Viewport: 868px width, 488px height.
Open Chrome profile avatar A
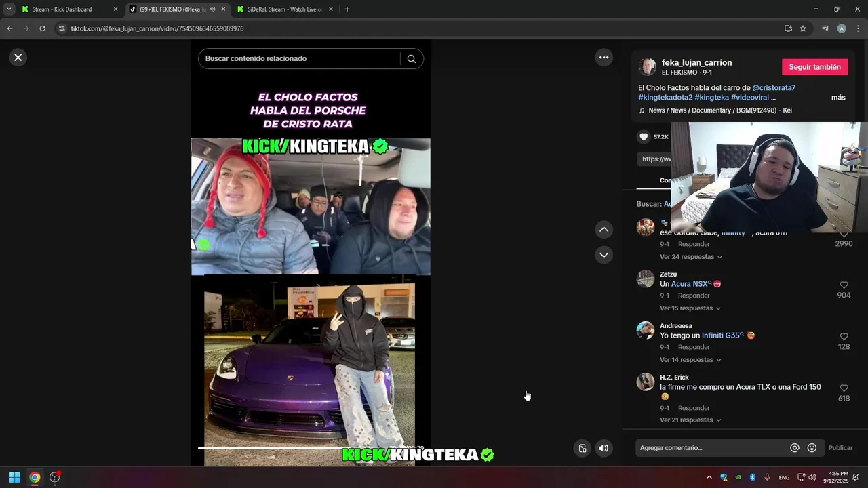click(x=842, y=28)
